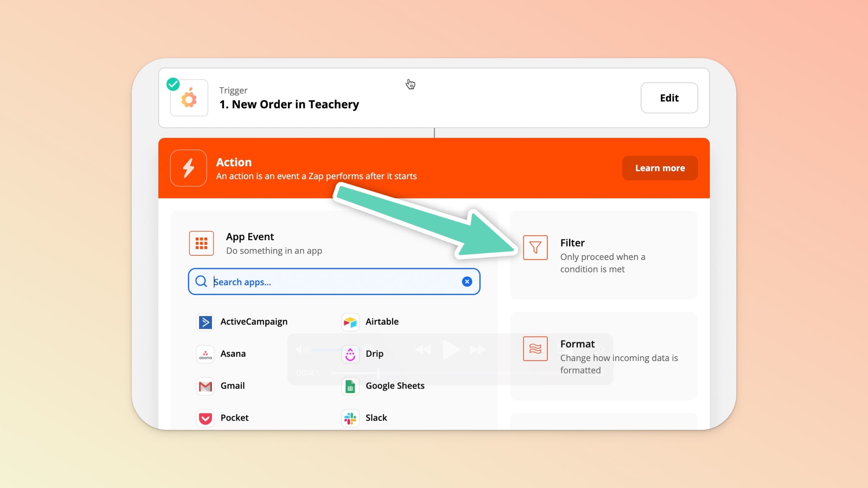Open the Learn more link
Viewport: 868px width, 488px height.
pos(660,168)
